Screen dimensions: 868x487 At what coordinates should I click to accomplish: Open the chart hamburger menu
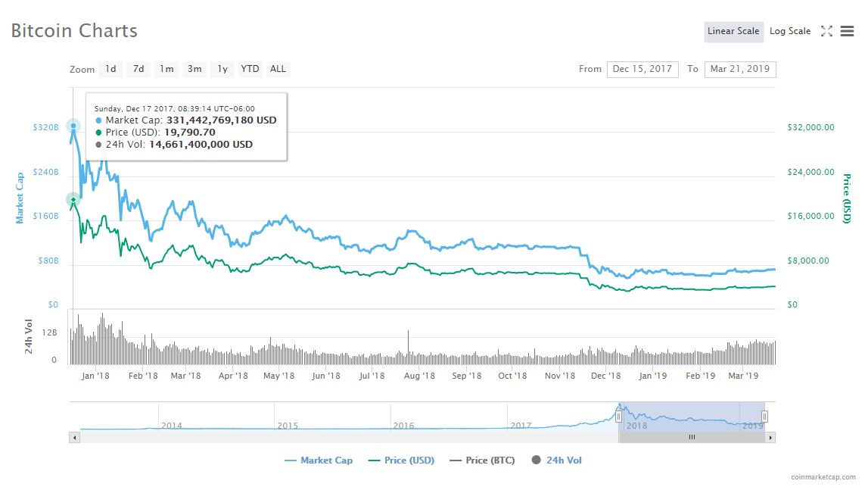(847, 31)
